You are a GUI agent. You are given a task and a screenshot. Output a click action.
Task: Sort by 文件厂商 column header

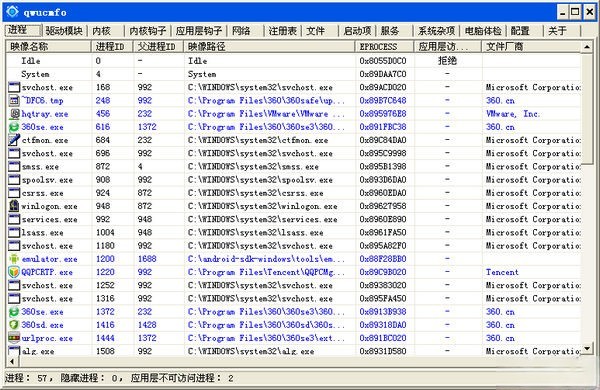532,47
